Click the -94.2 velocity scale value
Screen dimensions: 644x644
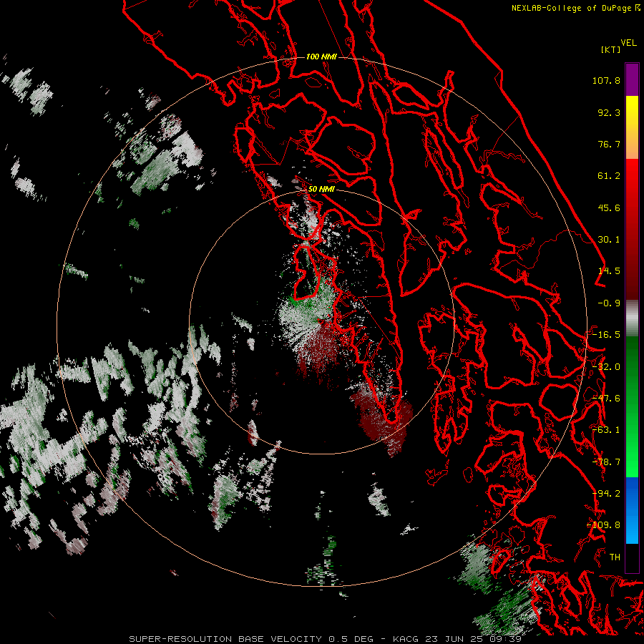point(606,494)
